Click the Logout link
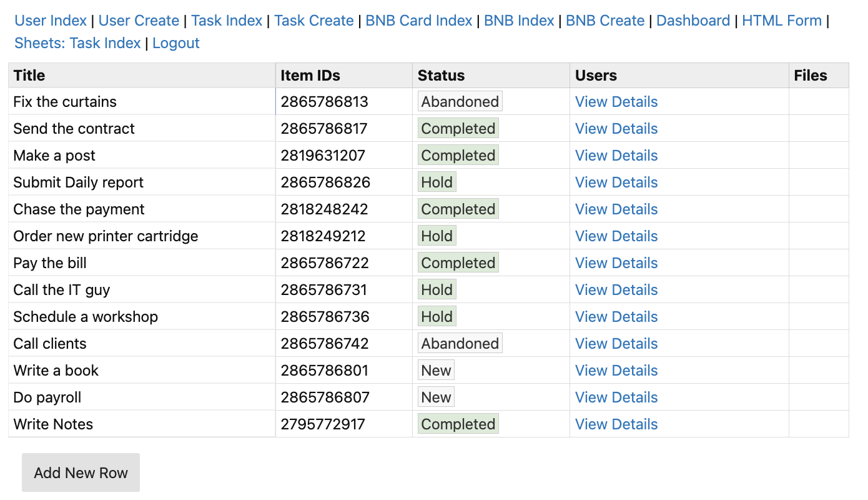Screen dimensions: 868x500 176,43
